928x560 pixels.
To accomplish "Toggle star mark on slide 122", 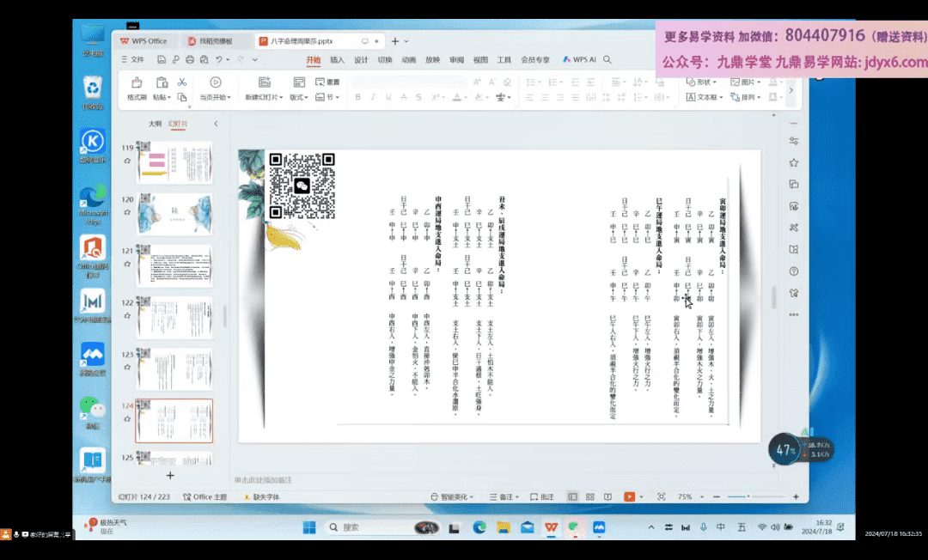I will [x=127, y=315].
